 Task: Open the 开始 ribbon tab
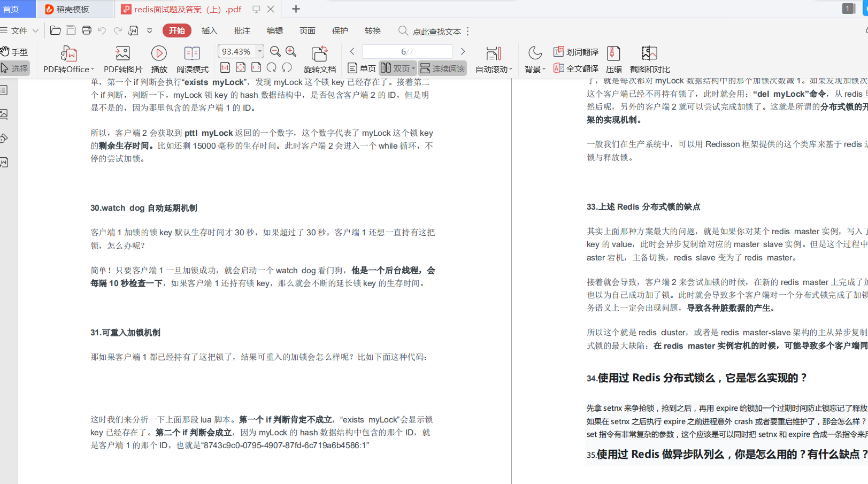(x=177, y=31)
